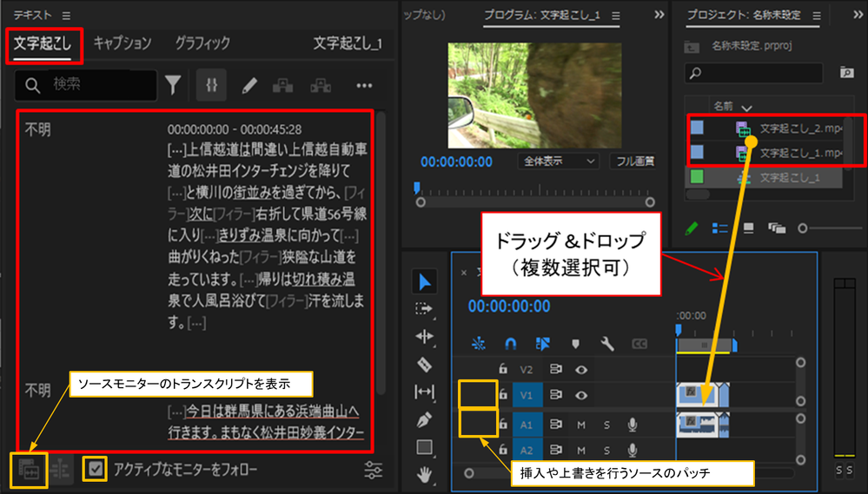This screenshot has width=868, height=494.
Task: Switch to the 文字起こし tab
Action: tap(43, 43)
